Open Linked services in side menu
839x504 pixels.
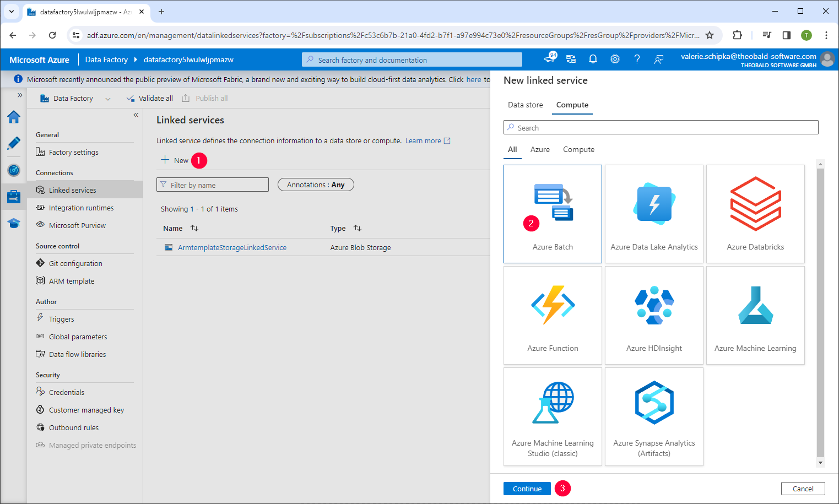(x=85, y=190)
